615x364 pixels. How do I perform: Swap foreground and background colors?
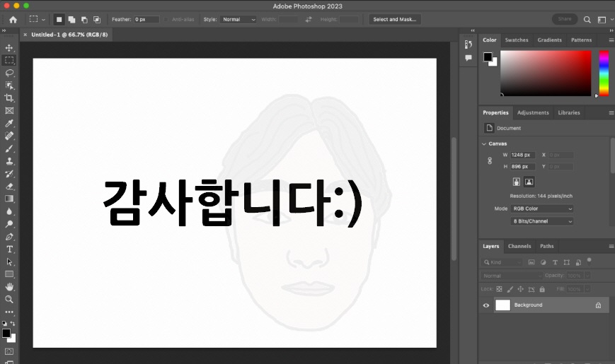(13, 324)
